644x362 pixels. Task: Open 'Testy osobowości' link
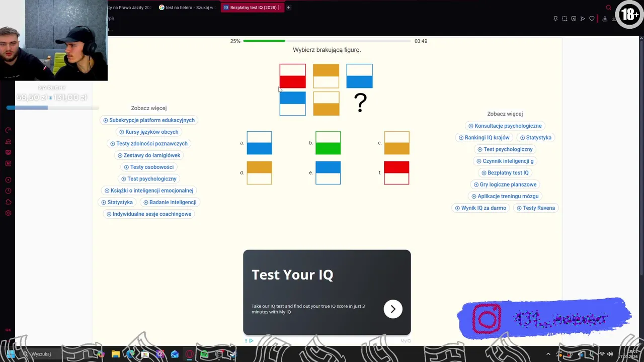tap(148, 167)
